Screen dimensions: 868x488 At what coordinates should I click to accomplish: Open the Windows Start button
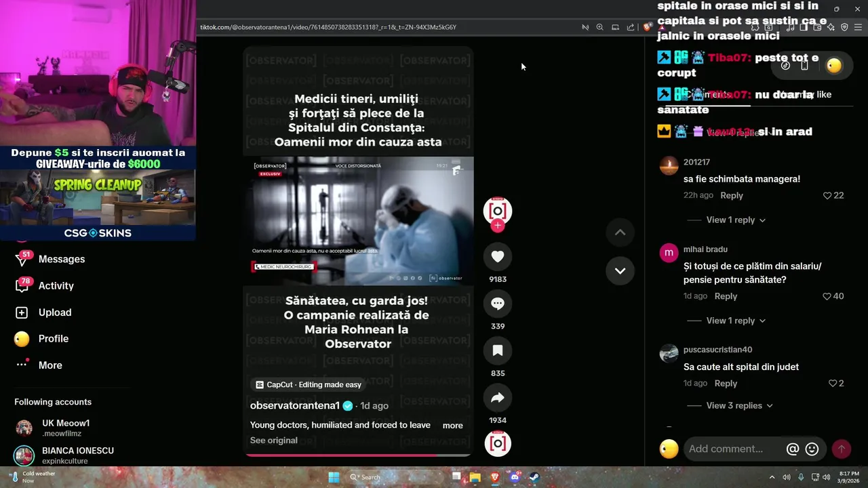tap(334, 477)
